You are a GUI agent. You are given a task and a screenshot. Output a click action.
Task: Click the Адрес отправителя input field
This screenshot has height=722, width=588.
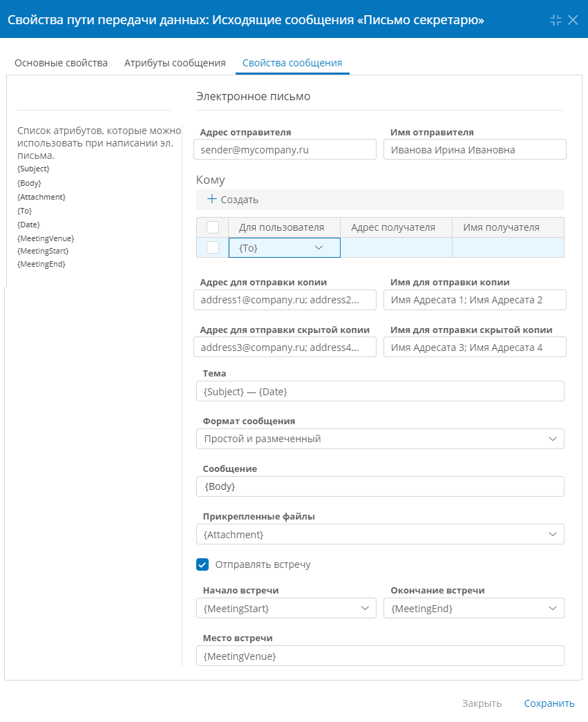[x=285, y=150]
